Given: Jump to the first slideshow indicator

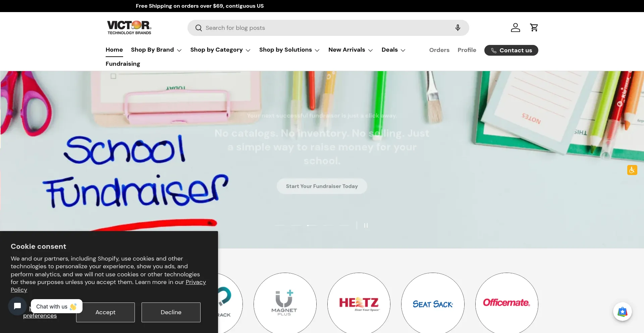Looking at the screenshot, I should [x=280, y=225].
